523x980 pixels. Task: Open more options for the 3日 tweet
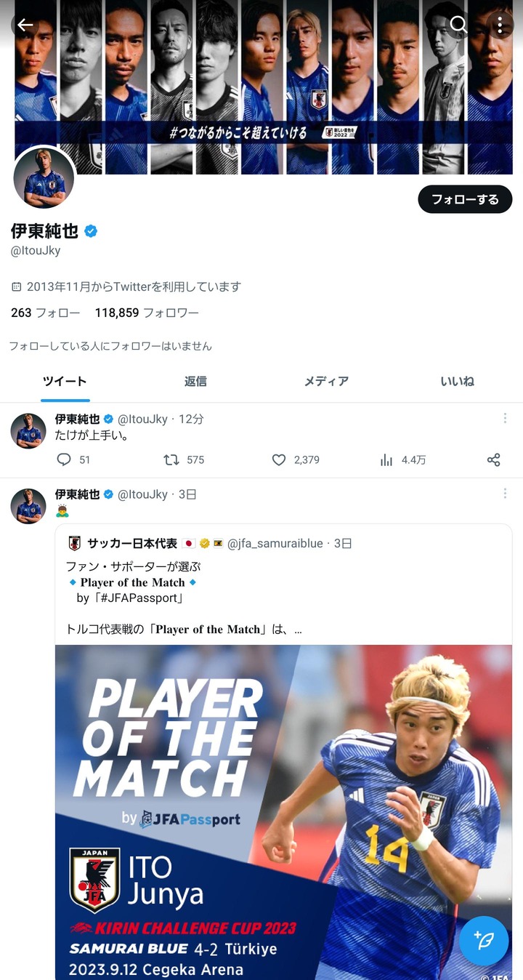(x=505, y=494)
